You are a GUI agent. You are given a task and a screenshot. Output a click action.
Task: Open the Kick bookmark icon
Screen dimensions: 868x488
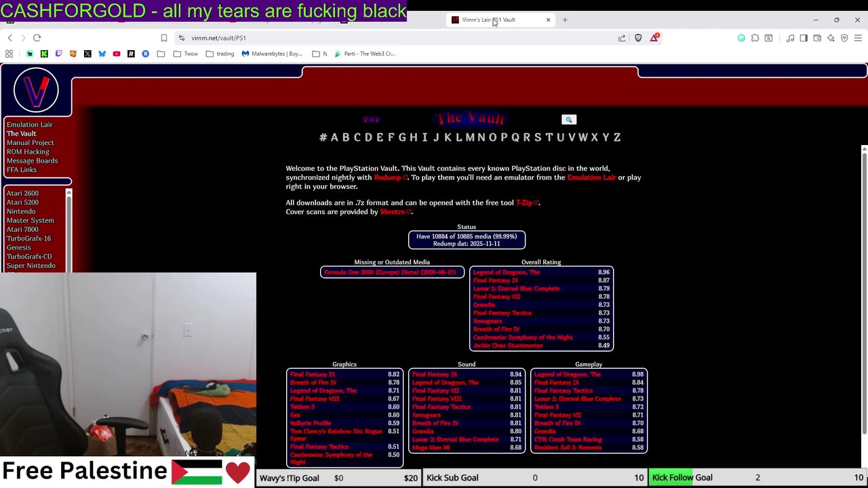point(44,54)
